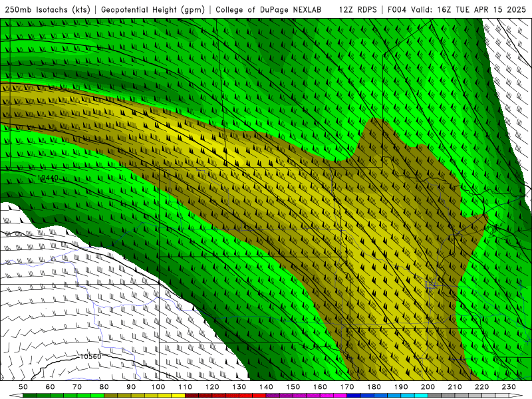
Task: Click the 70 knot legend label
Action: tap(77, 387)
